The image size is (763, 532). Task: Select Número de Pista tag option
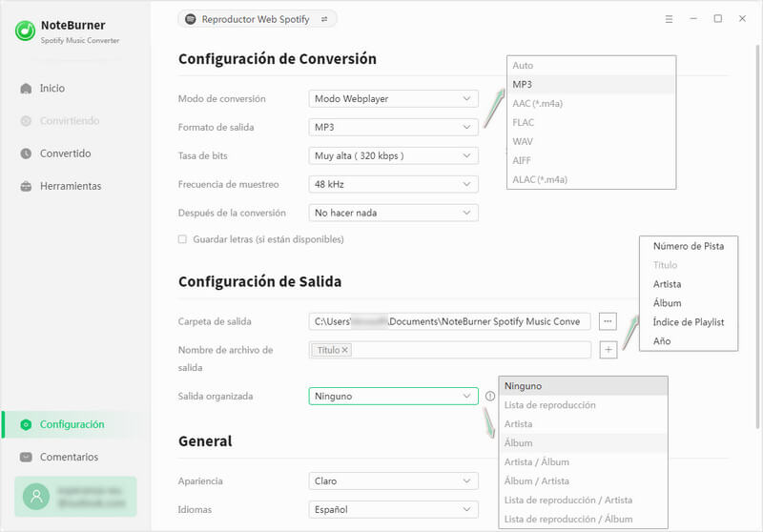point(689,246)
